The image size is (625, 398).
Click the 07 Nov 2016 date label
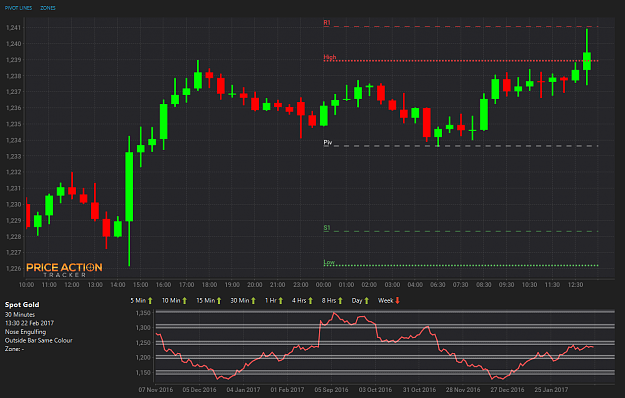point(156,390)
